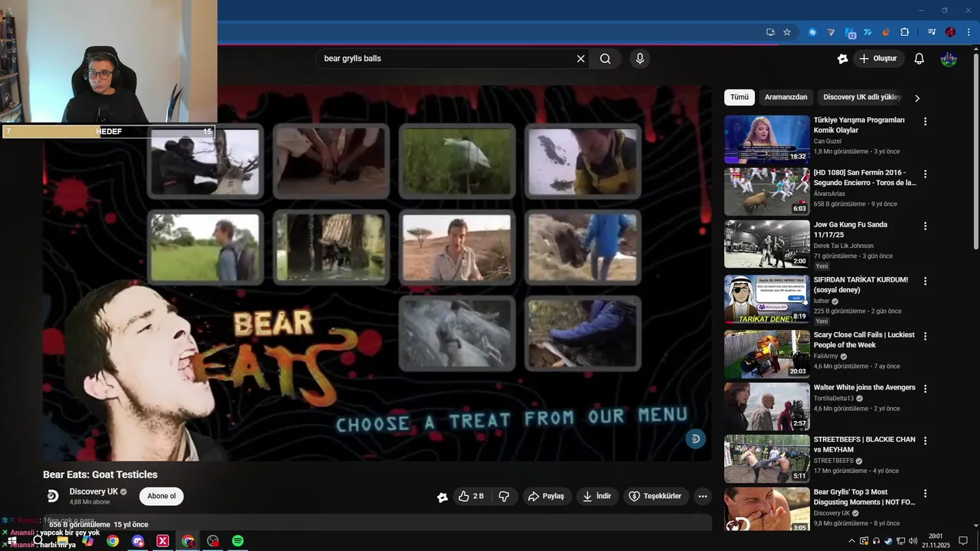This screenshot has height=551, width=980.
Task: Open Chrome three-dot menu
Action: (969, 32)
